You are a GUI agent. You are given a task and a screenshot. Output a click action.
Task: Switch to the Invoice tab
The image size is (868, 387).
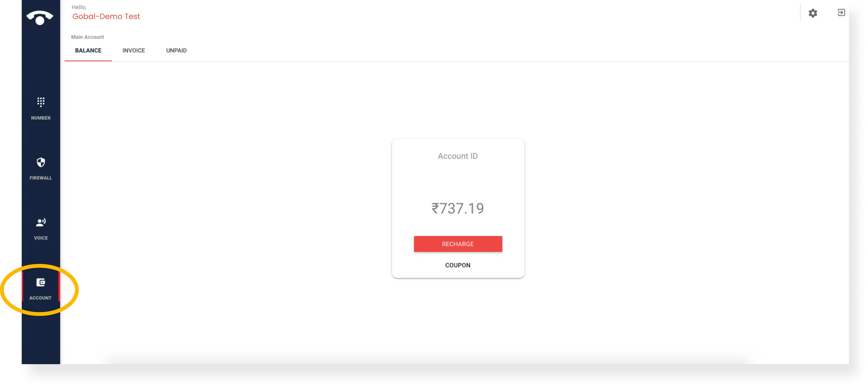pos(133,50)
